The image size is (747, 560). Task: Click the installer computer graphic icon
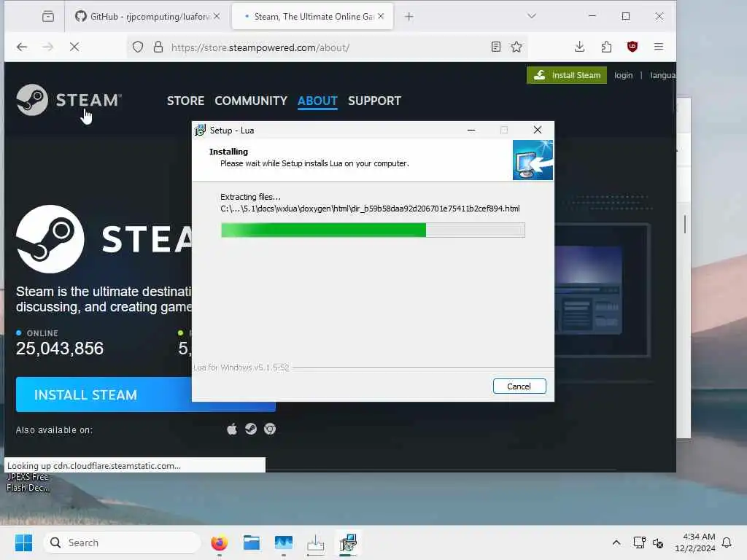click(533, 160)
